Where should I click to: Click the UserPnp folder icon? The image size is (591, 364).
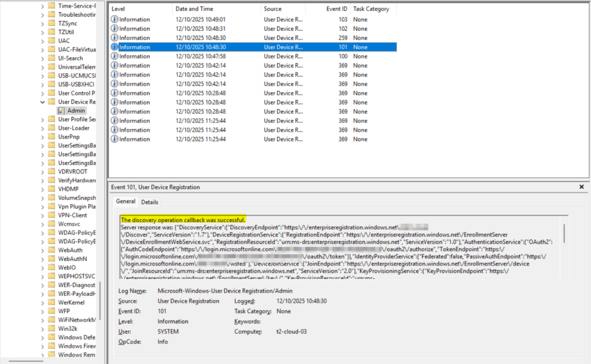(x=51, y=137)
